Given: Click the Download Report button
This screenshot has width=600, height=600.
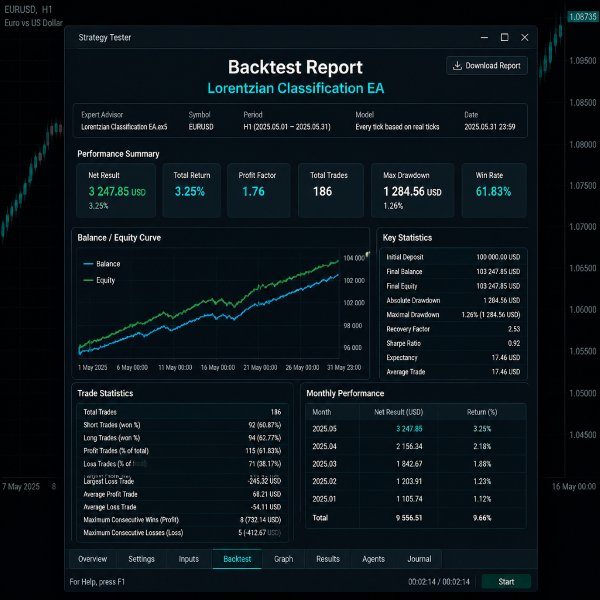Looking at the screenshot, I should click(487, 65).
